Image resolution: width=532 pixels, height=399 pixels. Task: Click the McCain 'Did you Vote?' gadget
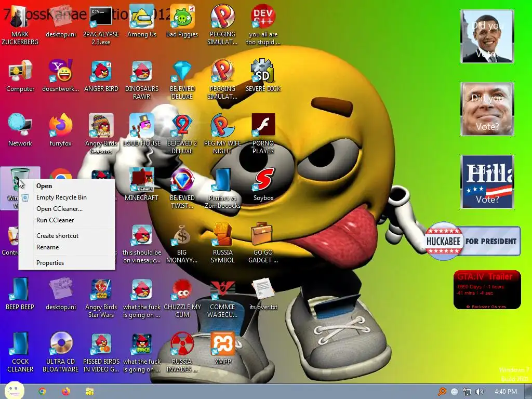point(487,109)
